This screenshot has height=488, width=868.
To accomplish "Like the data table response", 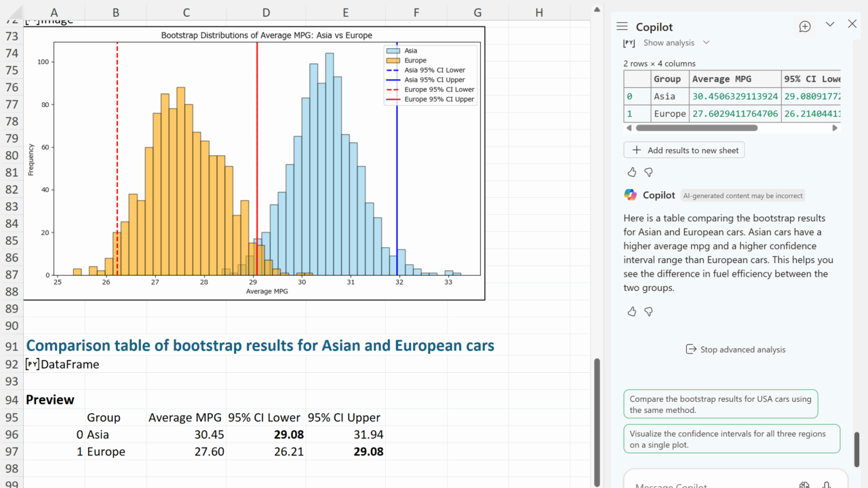I will coord(632,172).
